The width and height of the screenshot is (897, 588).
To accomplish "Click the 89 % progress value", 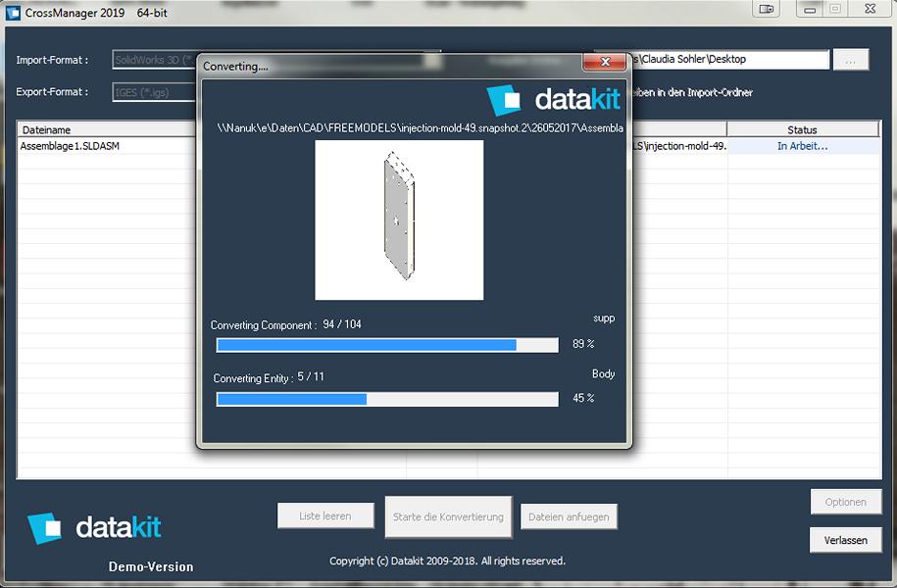I will pos(583,344).
